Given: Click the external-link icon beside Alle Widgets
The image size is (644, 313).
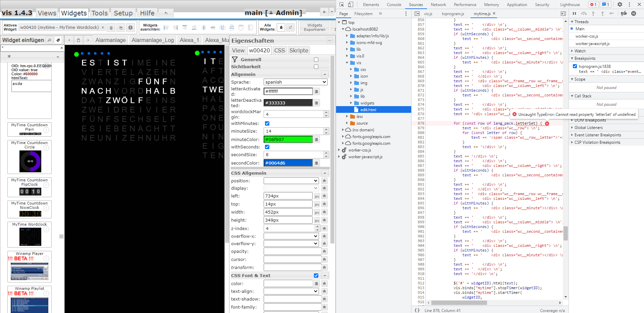Looking at the screenshot, I should coord(290,28).
